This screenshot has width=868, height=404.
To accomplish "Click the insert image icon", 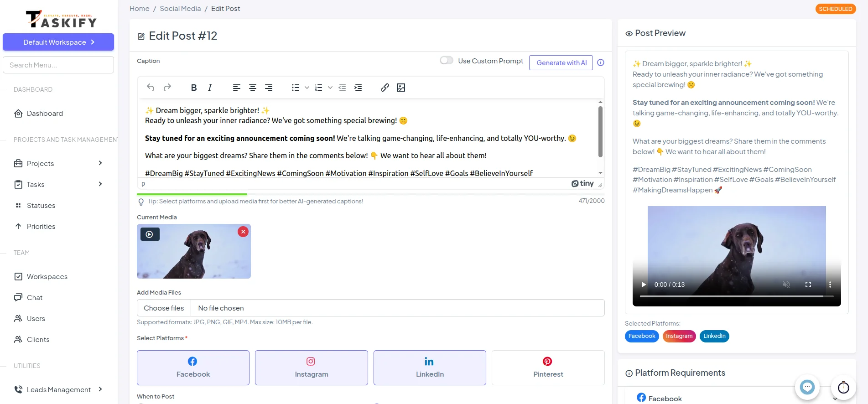I will [401, 88].
